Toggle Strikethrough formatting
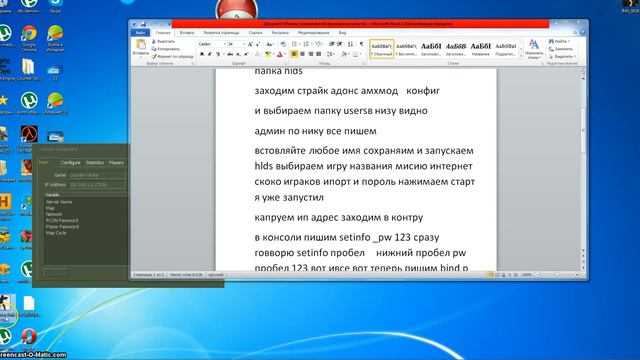The image size is (640, 360). [x=230, y=54]
